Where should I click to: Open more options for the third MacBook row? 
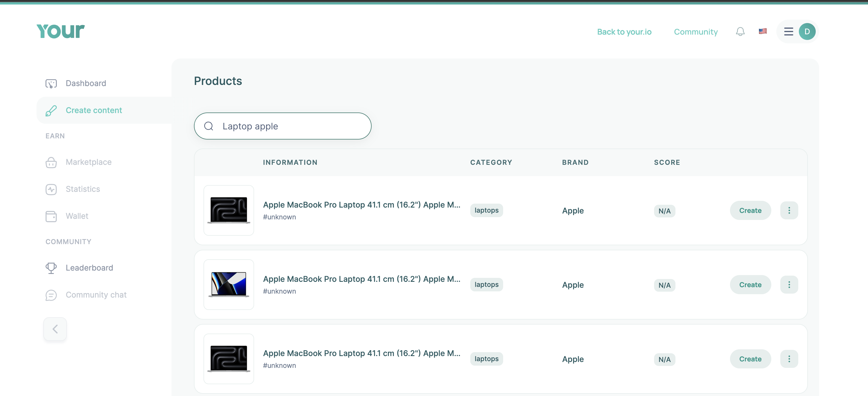789,359
